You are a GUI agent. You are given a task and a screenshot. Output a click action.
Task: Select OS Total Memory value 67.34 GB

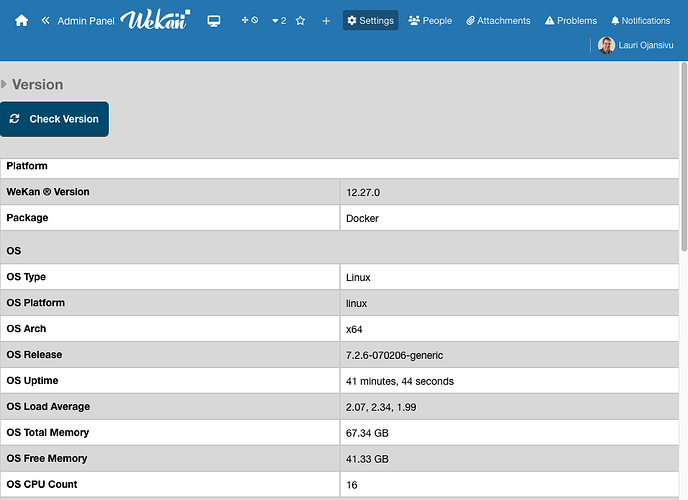(367, 433)
